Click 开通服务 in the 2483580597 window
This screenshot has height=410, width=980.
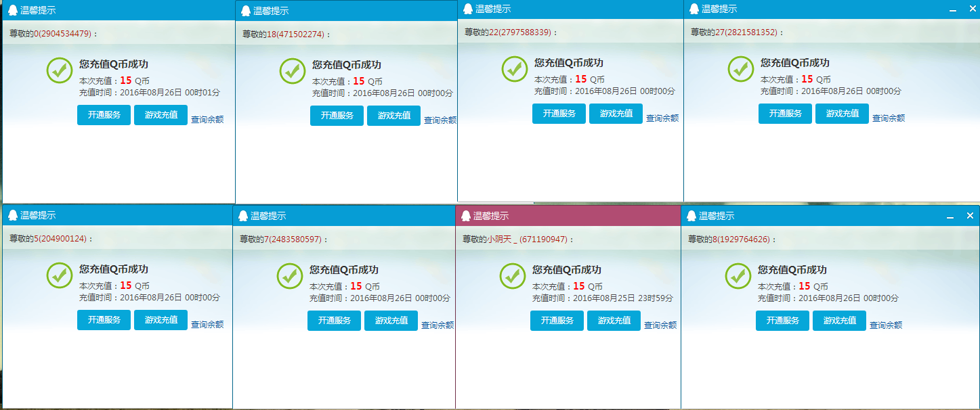[334, 321]
